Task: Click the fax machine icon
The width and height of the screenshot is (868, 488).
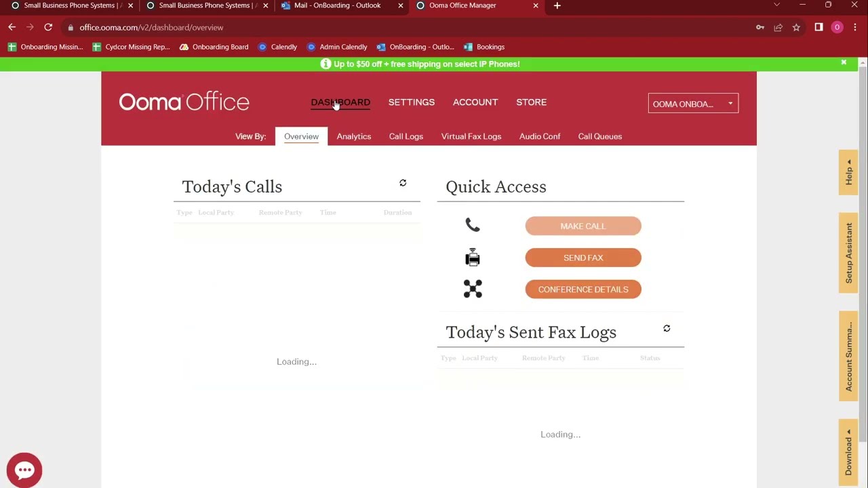Action: click(x=473, y=258)
